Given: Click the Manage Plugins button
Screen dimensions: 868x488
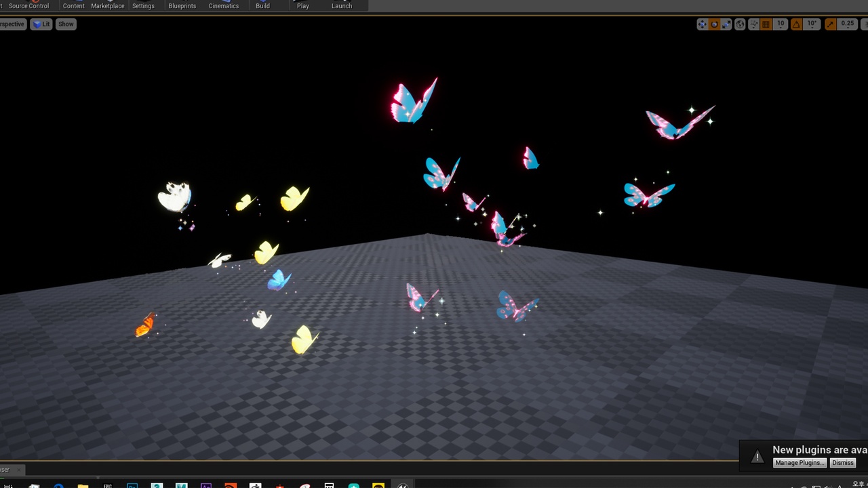Looking at the screenshot, I should (800, 463).
